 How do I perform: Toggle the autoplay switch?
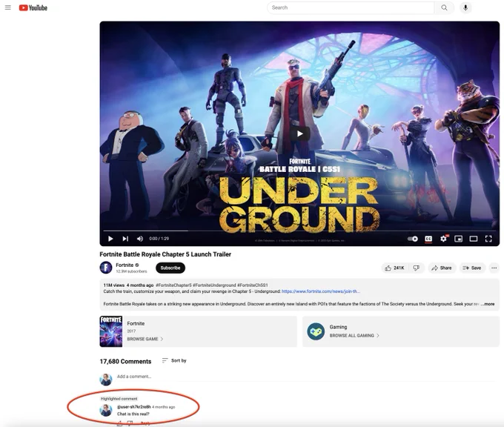pos(413,239)
